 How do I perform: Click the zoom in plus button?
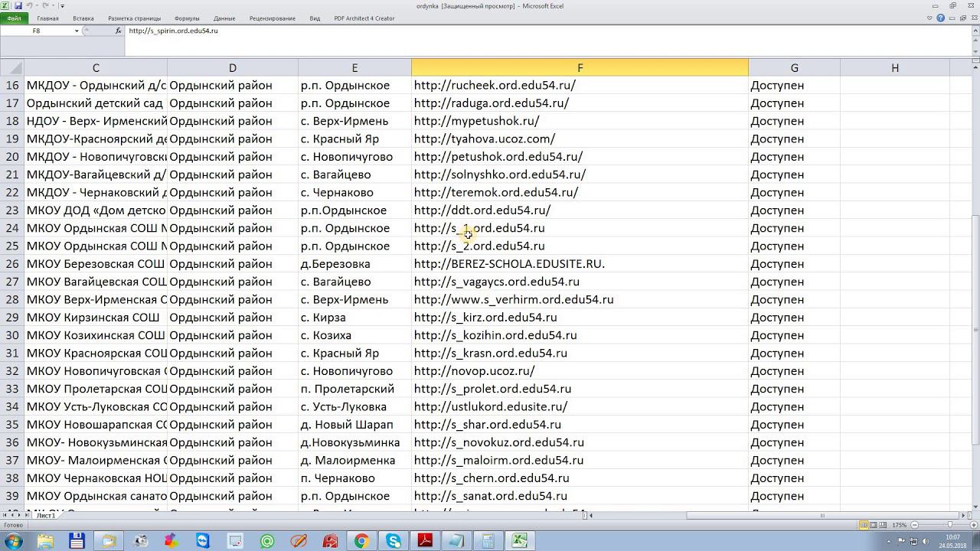point(974,525)
